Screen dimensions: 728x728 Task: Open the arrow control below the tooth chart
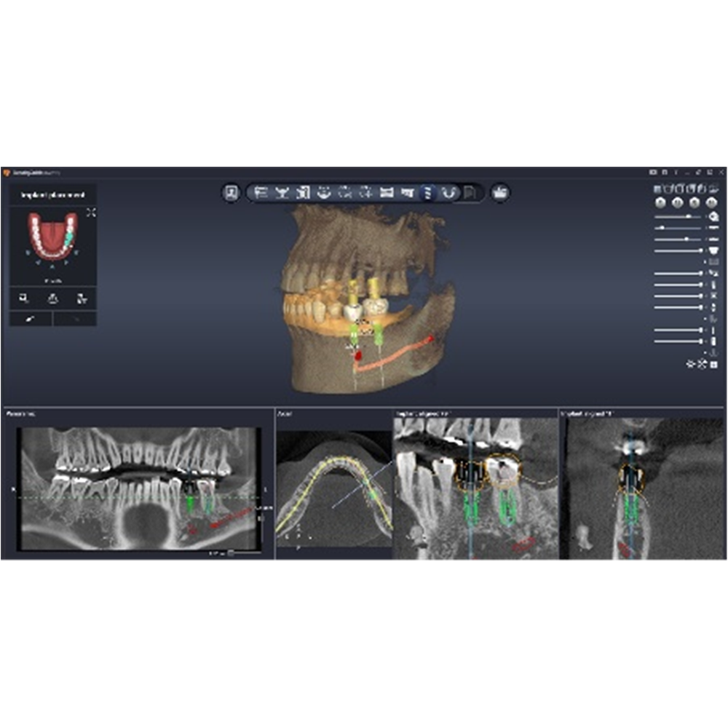point(52,266)
